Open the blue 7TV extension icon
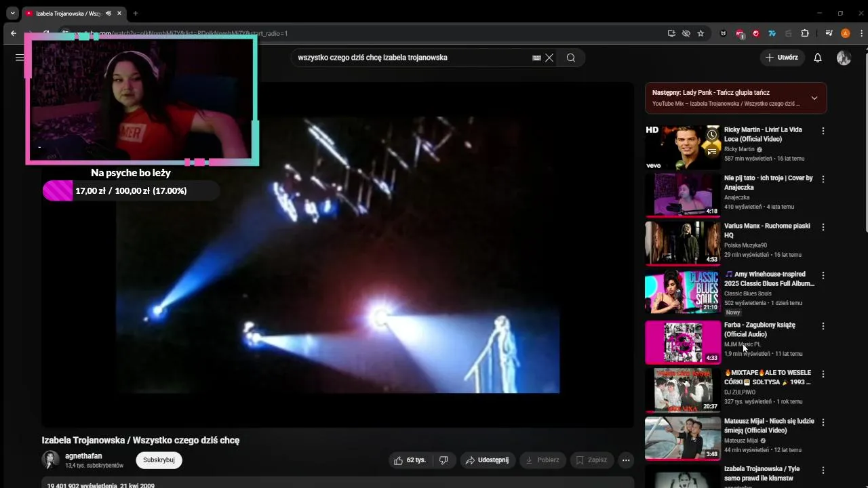The image size is (868, 488). (x=772, y=33)
